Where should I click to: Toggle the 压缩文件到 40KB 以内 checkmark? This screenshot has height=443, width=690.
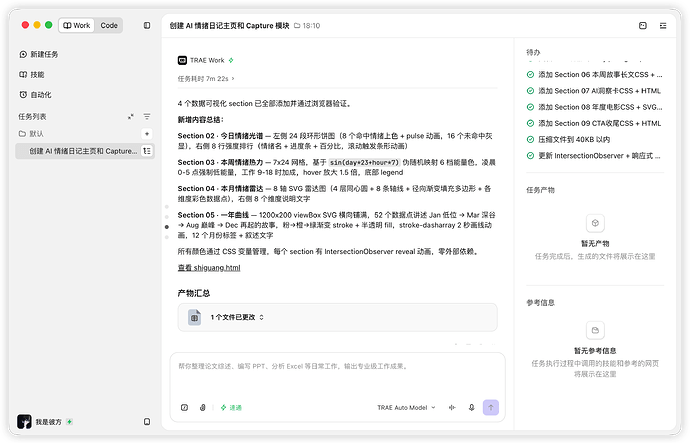[530, 139]
